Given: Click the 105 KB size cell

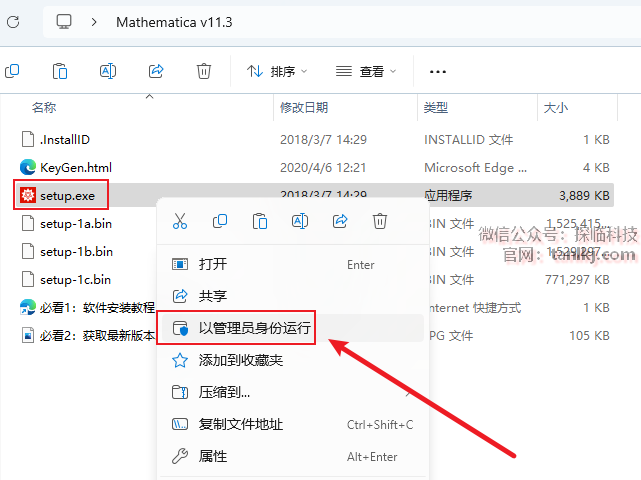Looking at the screenshot, I should tap(589, 336).
